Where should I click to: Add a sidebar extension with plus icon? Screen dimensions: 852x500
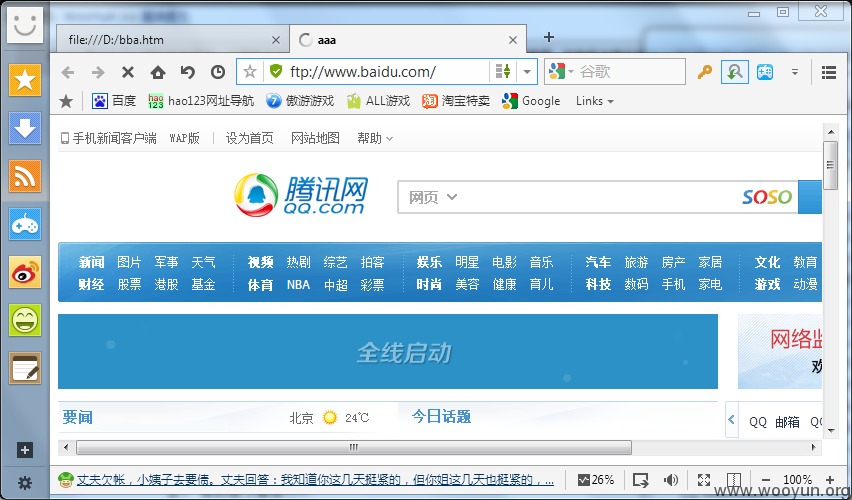24,450
